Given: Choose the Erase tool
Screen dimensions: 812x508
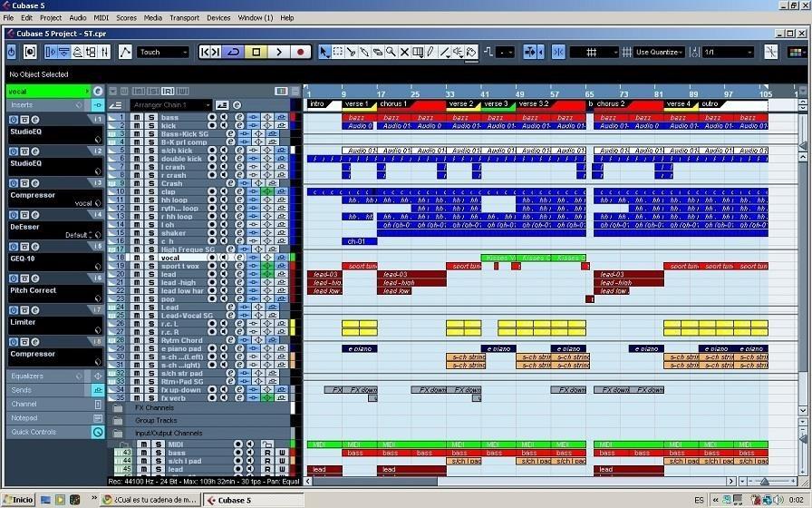Looking at the screenshot, I should click(x=378, y=52).
